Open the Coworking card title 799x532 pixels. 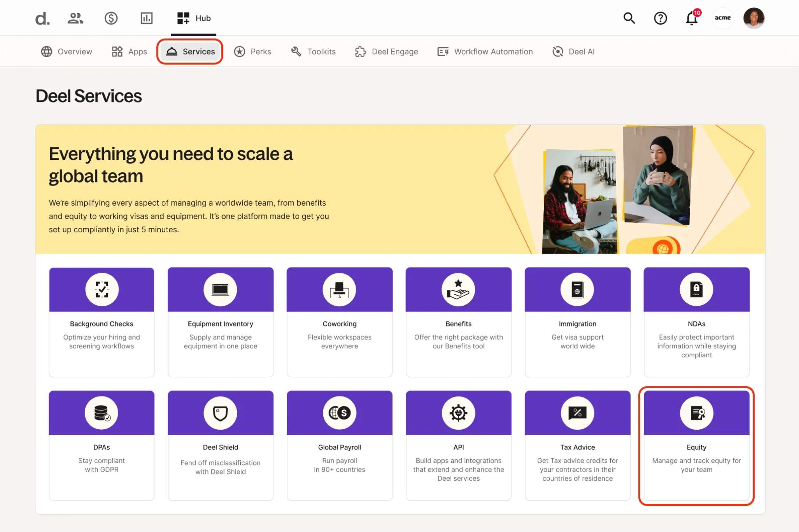340,324
